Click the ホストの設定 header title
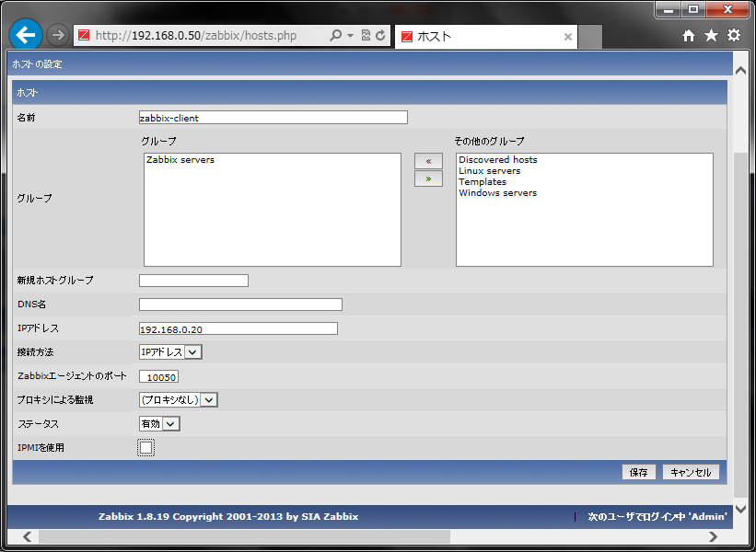Screen dimensions: 756x552 [x=37, y=64]
